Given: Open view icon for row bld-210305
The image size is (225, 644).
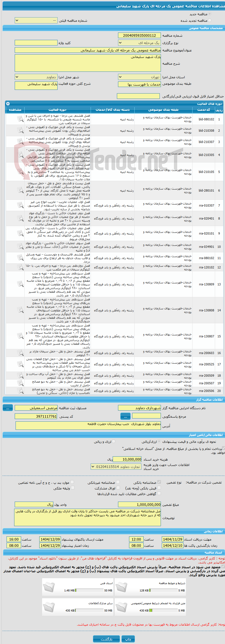Looking at the screenshot, I should (x=20, y=155).
